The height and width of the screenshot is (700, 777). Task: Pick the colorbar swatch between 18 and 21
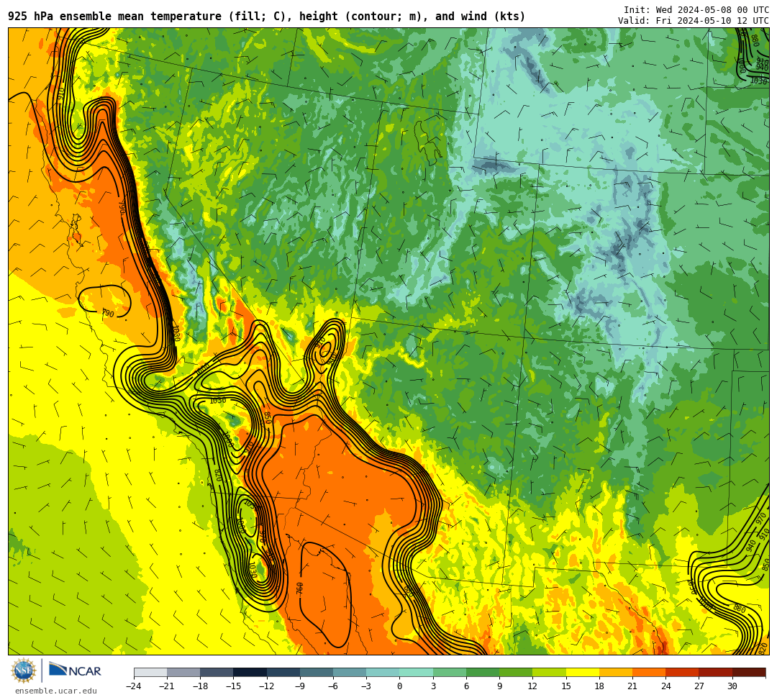click(x=616, y=672)
